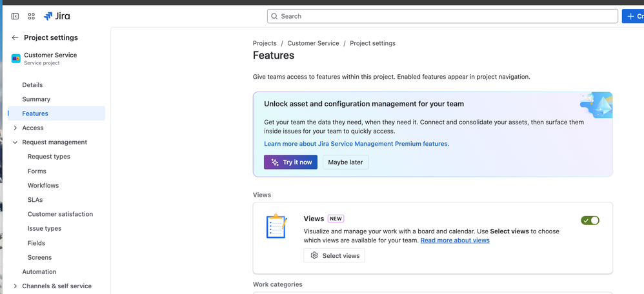The width and height of the screenshot is (644, 294).
Task: Click the NEW badge beside Views
Action: [336, 219]
